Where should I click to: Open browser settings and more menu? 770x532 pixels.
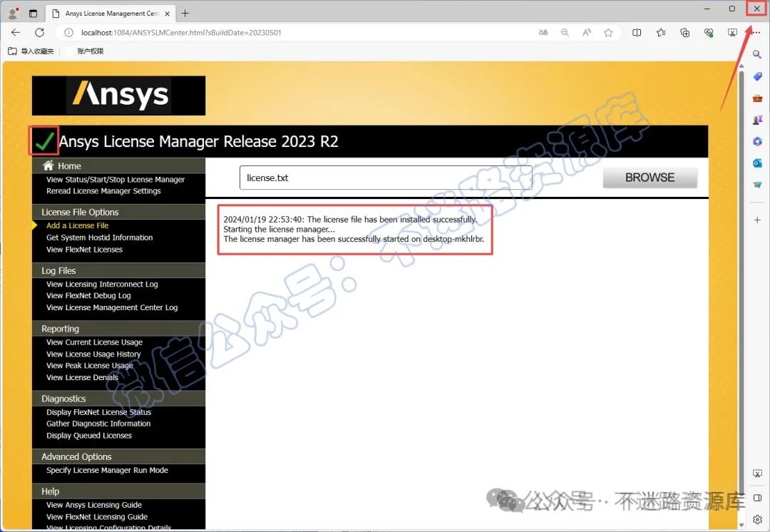pos(756,32)
